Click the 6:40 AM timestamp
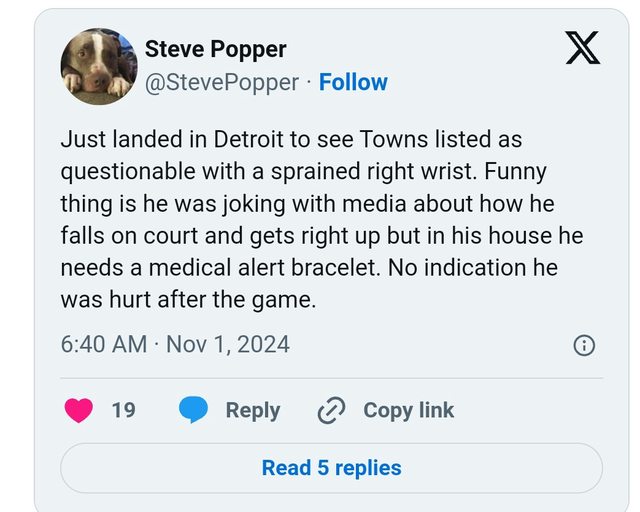The height and width of the screenshot is (512, 640). click(104, 345)
